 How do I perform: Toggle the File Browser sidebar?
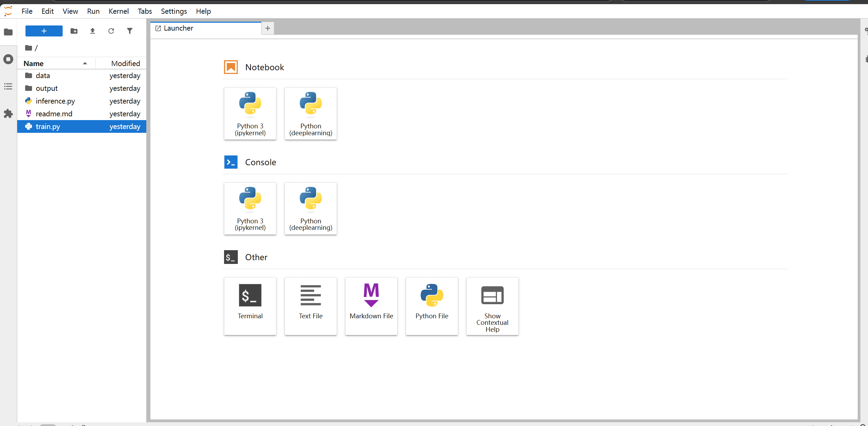8,32
